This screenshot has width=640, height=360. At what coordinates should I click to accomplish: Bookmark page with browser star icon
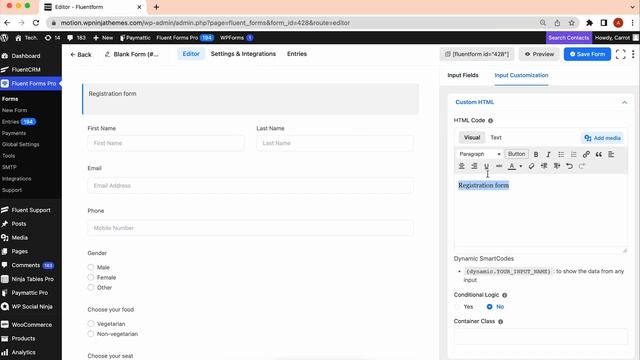click(571, 23)
